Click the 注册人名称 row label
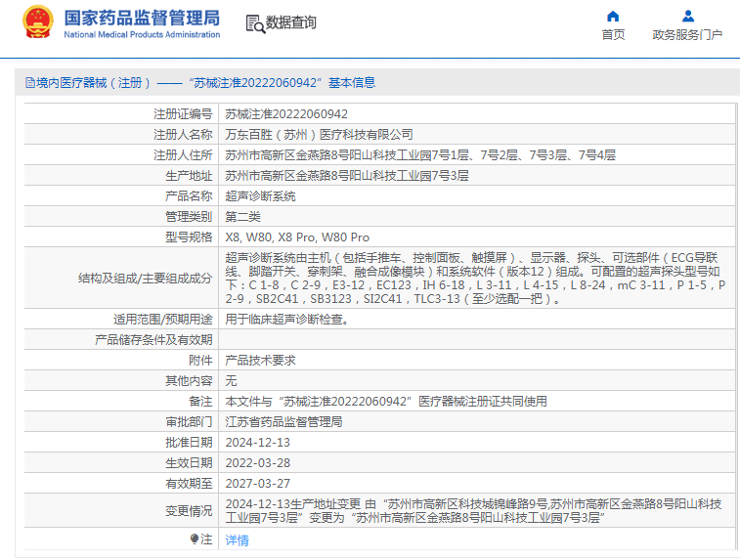Image resolution: width=740 pixels, height=560 pixels. click(x=183, y=135)
